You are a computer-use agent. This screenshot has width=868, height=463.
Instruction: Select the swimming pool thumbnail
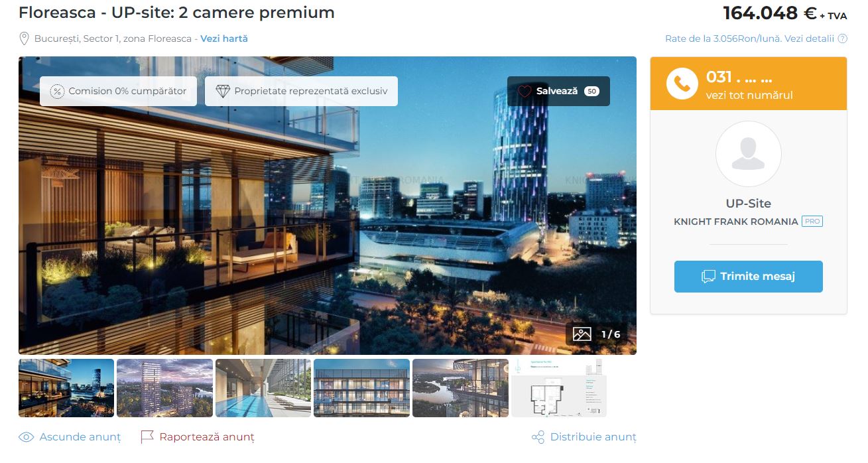click(x=263, y=388)
